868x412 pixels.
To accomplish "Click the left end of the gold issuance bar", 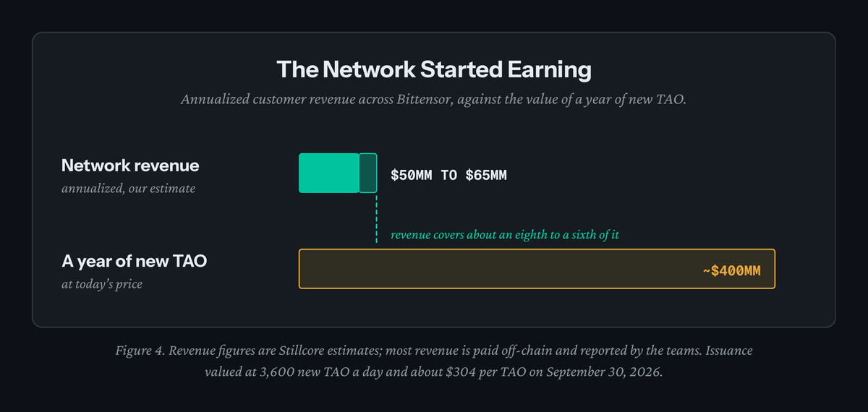I will pyautogui.click(x=304, y=269).
